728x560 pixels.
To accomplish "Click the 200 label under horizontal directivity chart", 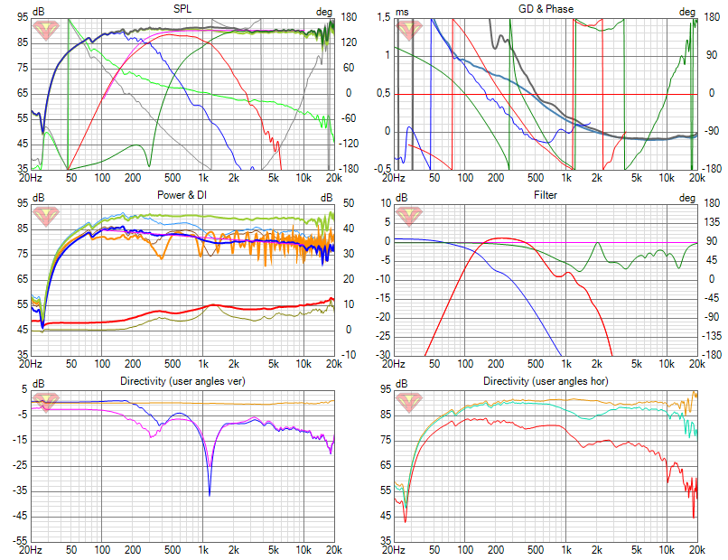I will (495, 550).
